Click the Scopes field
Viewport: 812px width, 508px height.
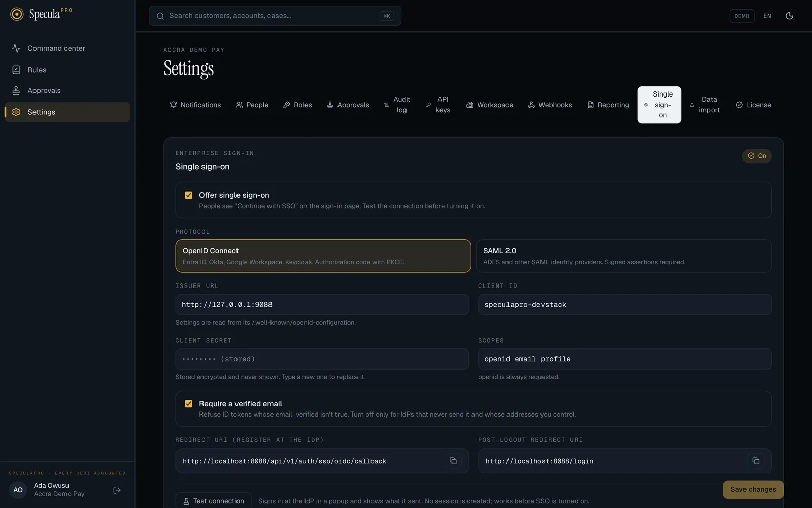click(x=625, y=359)
